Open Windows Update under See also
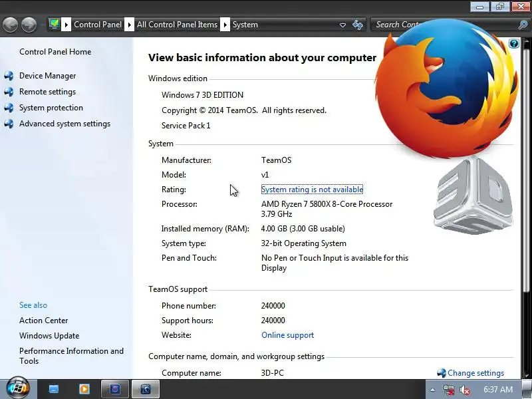The width and height of the screenshot is (532, 399). click(x=49, y=336)
